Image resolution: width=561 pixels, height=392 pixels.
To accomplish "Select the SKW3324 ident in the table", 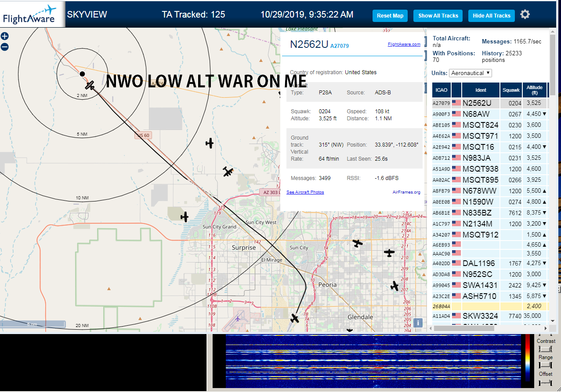I will click(480, 316).
